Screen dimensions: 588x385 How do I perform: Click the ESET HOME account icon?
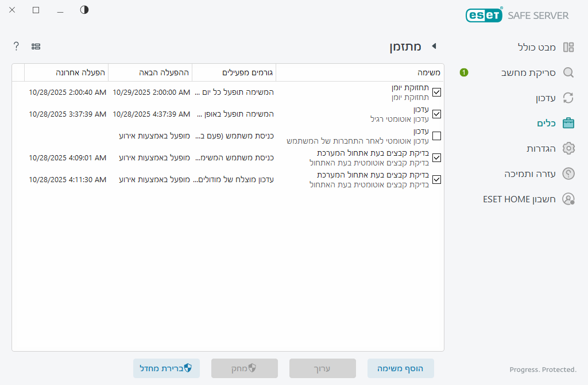[x=568, y=199]
